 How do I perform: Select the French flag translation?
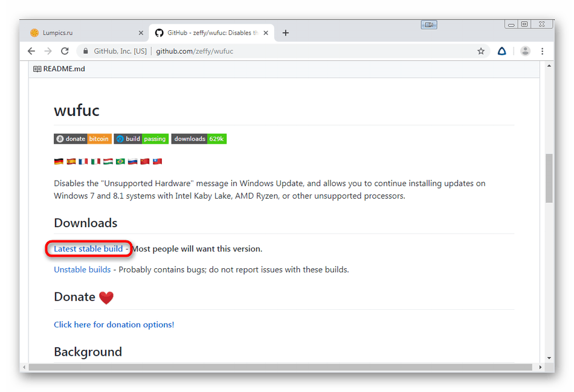(x=83, y=161)
